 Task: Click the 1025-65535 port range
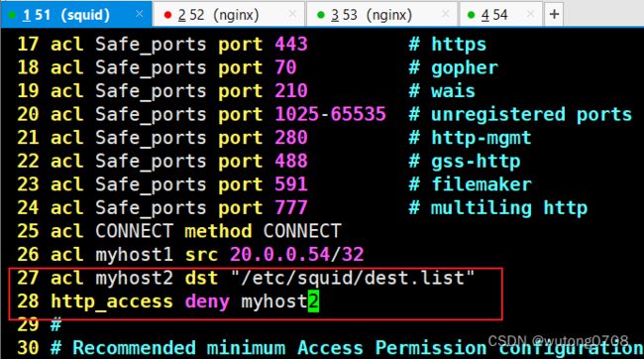click(x=330, y=114)
